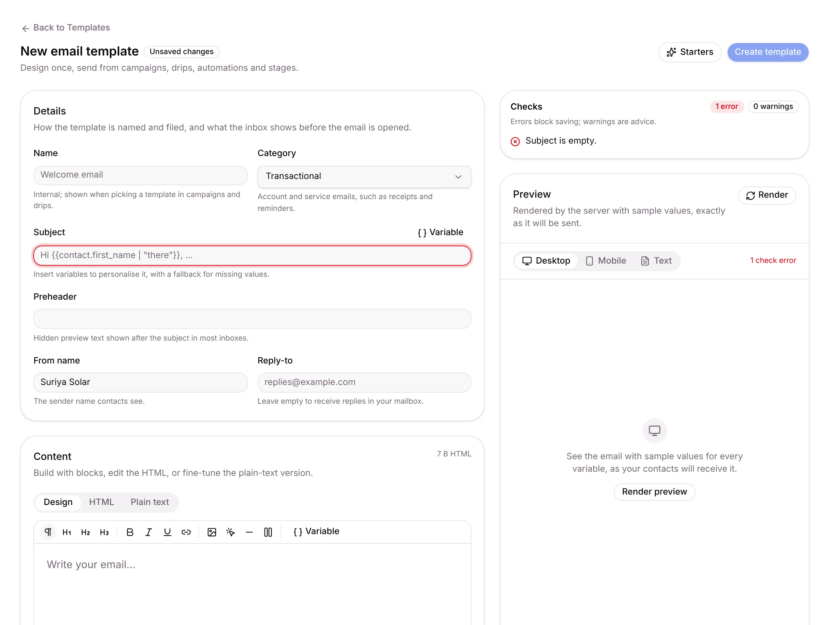The width and height of the screenshot is (840, 625).
Task: Show Text preview
Action: [x=656, y=261]
